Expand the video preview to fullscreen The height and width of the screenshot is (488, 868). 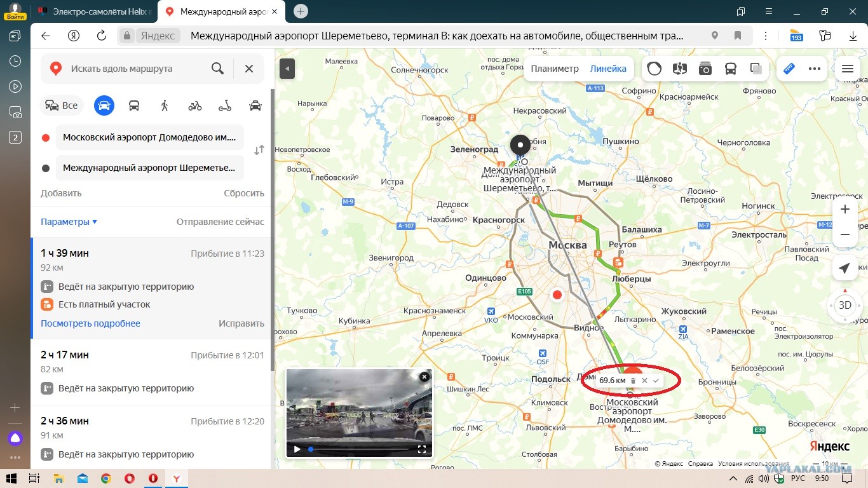pos(422,449)
